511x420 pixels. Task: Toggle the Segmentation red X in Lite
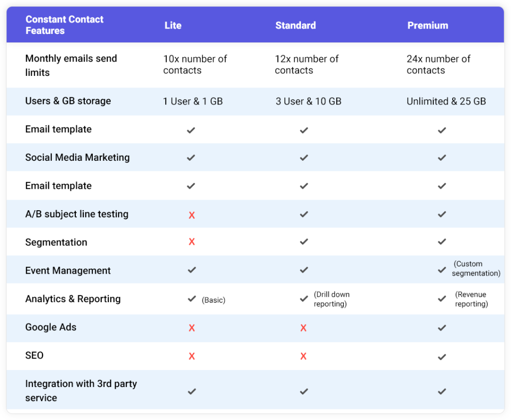(192, 241)
